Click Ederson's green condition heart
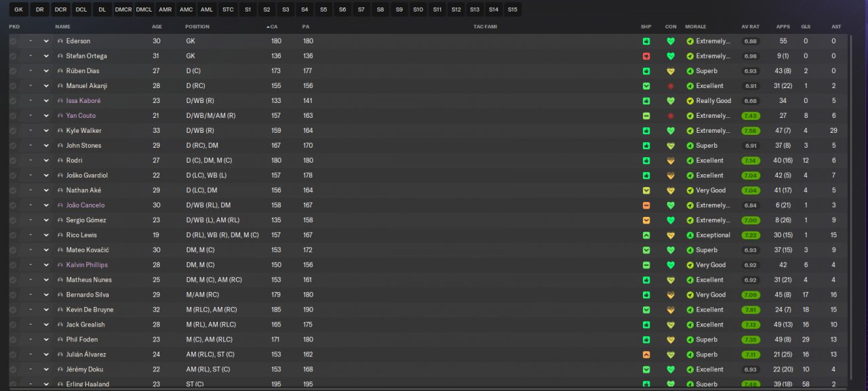This screenshot has width=868, height=391. pos(671,41)
